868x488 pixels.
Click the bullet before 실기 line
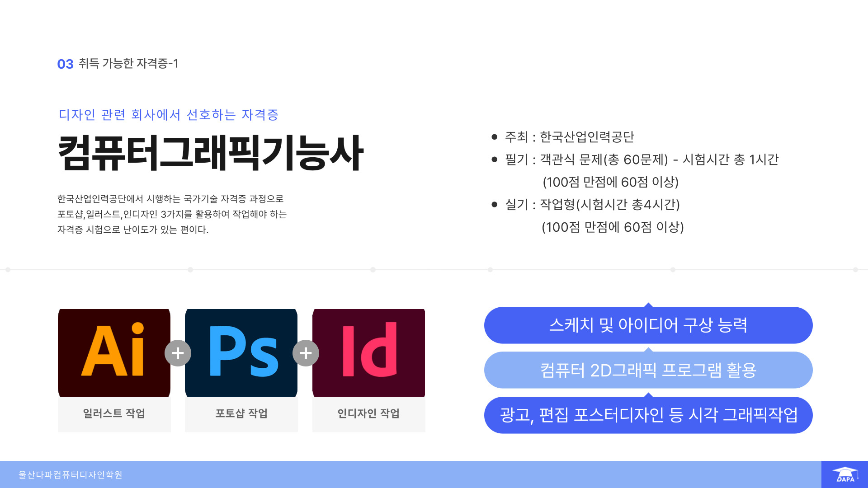click(494, 205)
